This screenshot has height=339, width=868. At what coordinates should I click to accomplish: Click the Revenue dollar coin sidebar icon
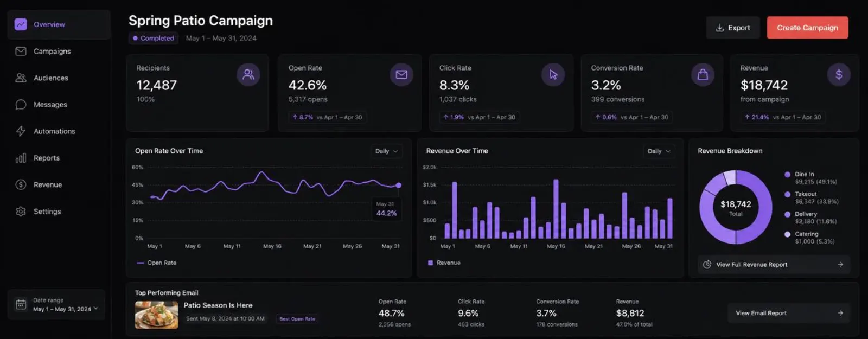pyautogui.click(x=21, y=184)
